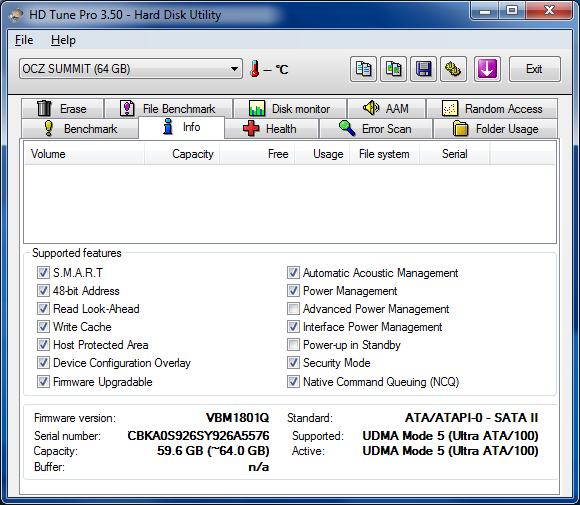Click the copy screenshot to clipboard icon
Viewport: 580px width, 505px height.
click(394, 69)
